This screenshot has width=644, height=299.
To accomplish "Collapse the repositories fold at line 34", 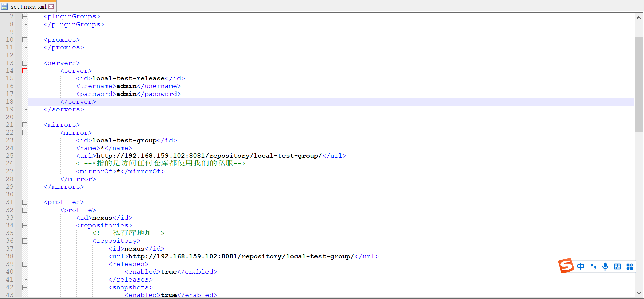I will pos(25,225).
